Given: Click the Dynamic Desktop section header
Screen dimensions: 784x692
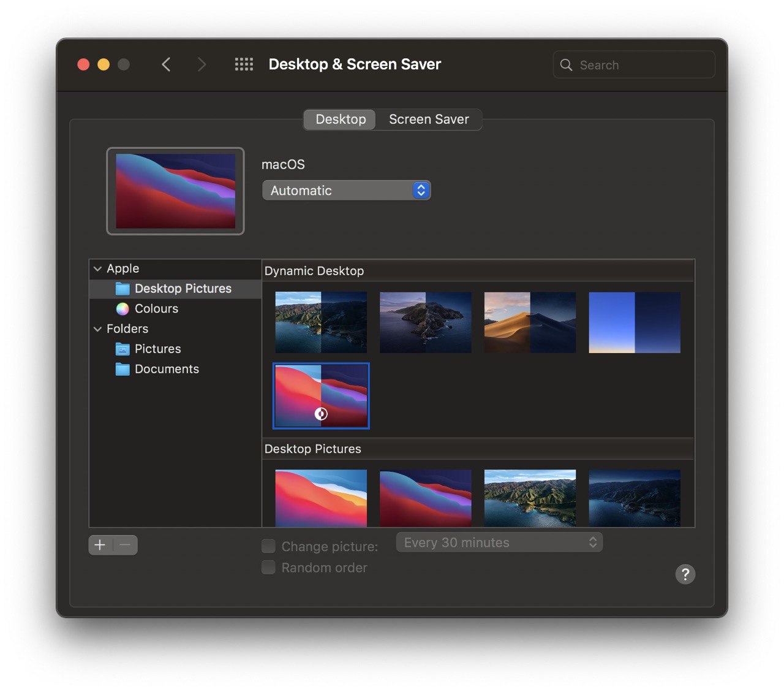Looking at the screenshot, I should [x=478, y=271].
